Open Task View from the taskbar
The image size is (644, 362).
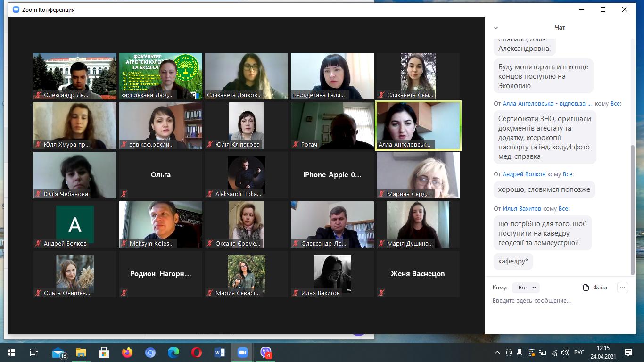[x=34, y=353]
